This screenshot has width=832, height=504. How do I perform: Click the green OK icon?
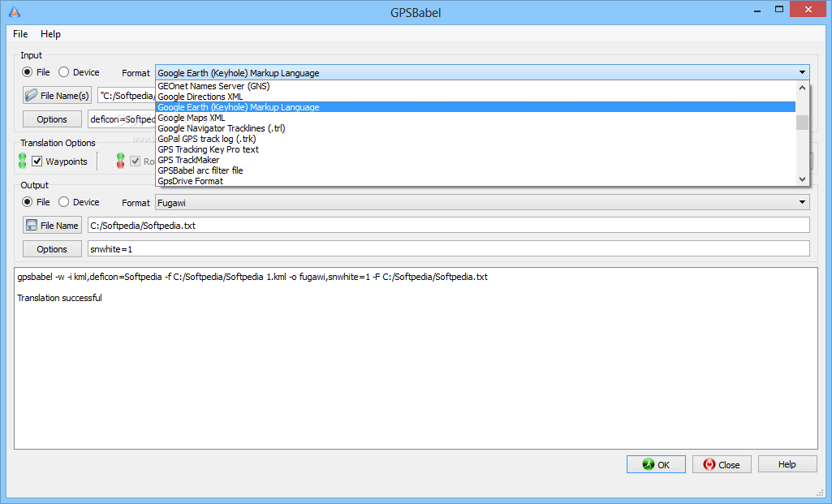tap(649, 464)
